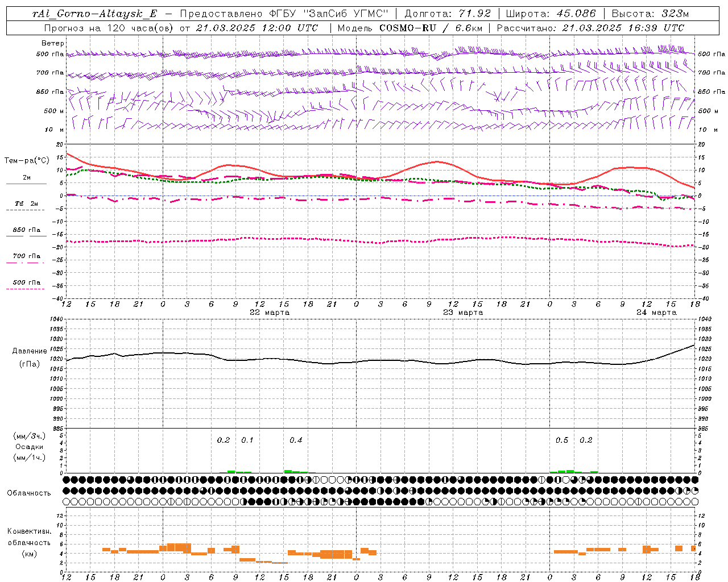Click the 0.4 precipitation amount
728x582 pixels.
(296, 440)
